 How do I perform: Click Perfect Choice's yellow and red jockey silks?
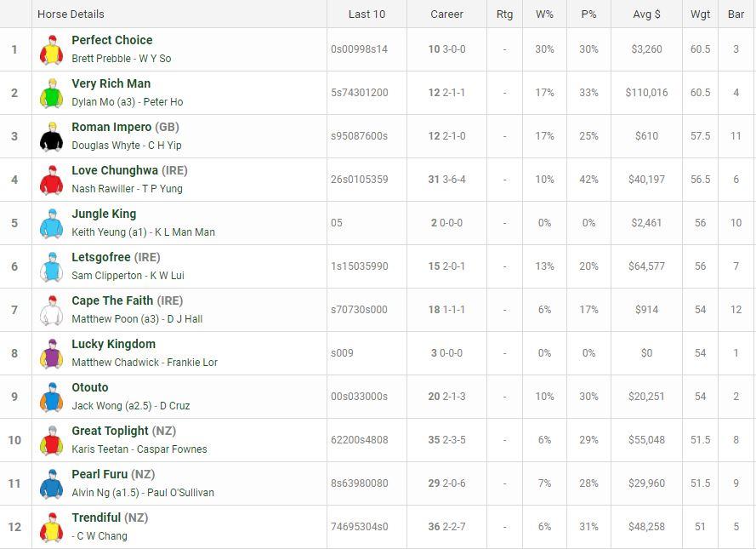[52, 49]
